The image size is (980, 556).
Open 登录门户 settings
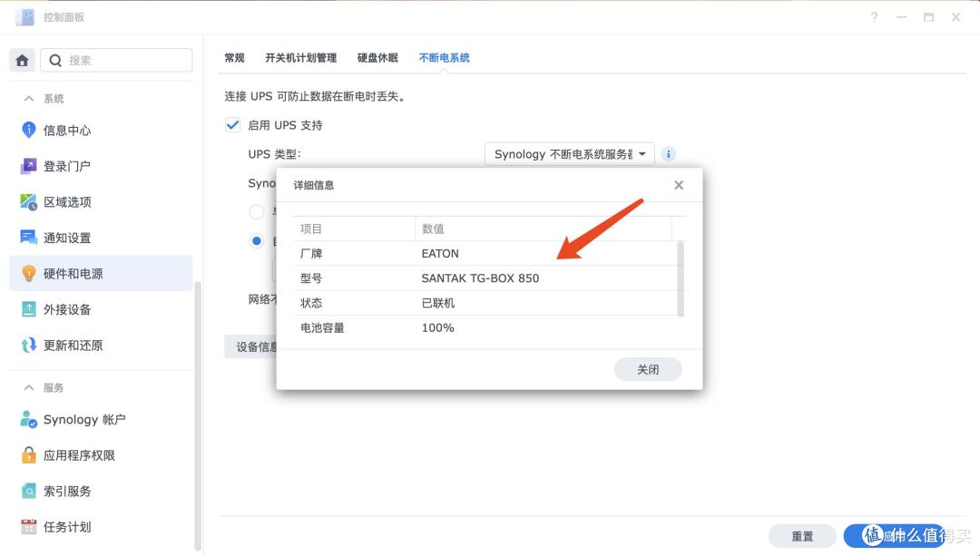[102, 166]
